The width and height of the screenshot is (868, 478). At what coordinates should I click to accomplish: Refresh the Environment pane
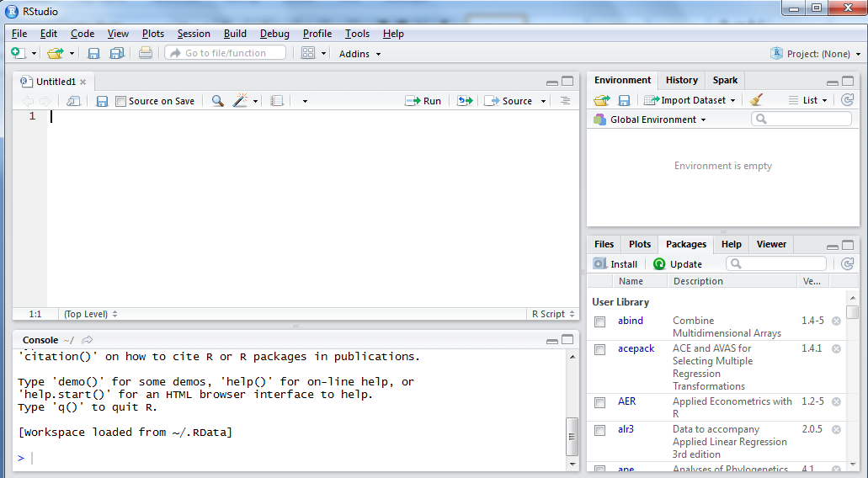(847, 99)
